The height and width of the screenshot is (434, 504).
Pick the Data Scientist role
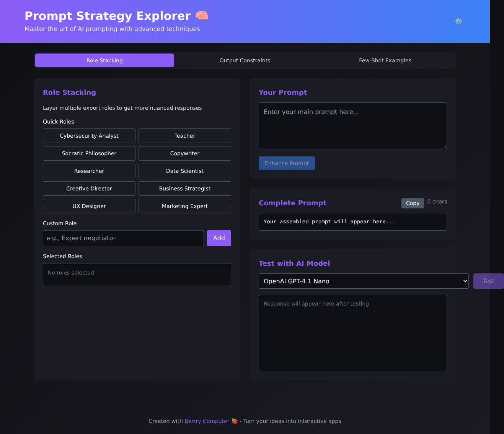[x=184, y=171]
